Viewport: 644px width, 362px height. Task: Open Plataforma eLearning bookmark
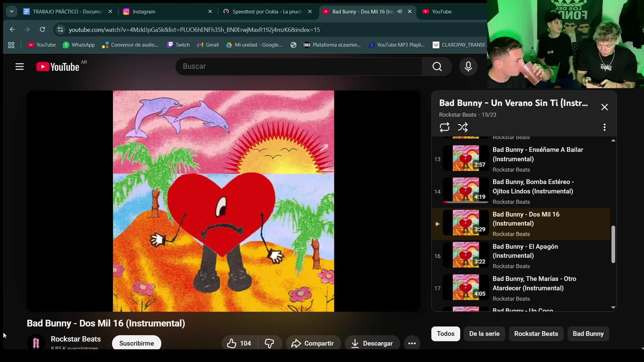coord(332,45)
